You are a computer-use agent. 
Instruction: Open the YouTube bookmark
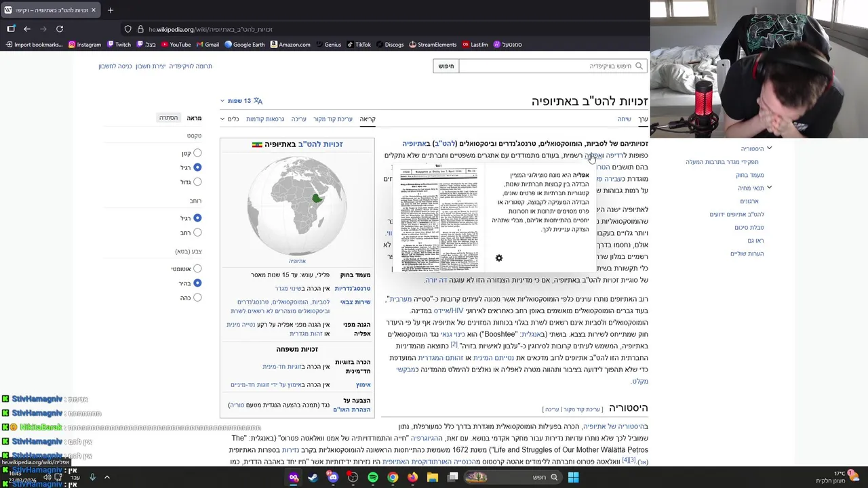coord(176,45)
